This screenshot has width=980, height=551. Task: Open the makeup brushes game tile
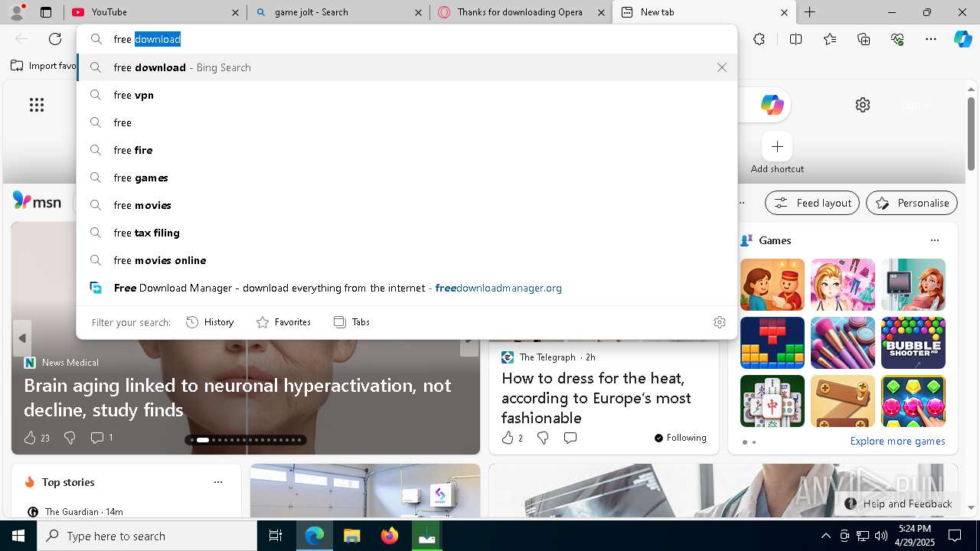(843, 343)
